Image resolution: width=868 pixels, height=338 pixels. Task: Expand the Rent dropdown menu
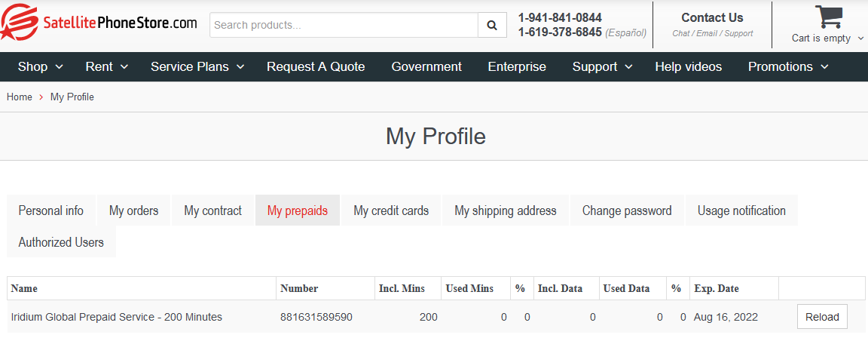click(107, 67)
